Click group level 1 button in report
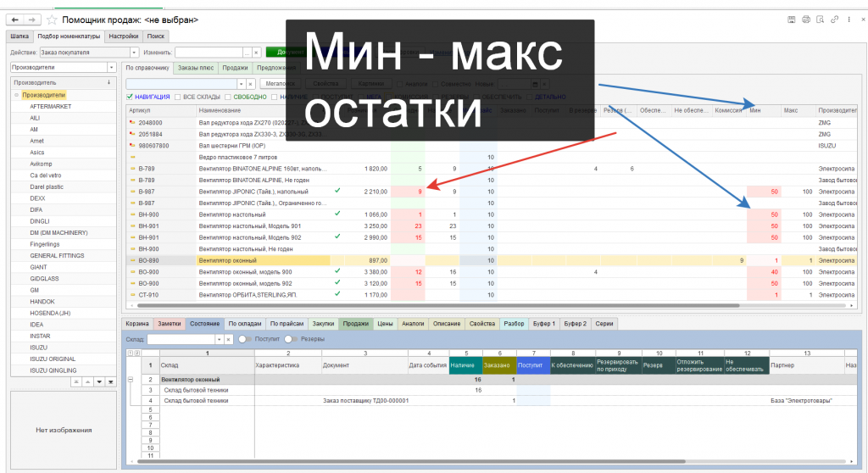 click(131, 353)
